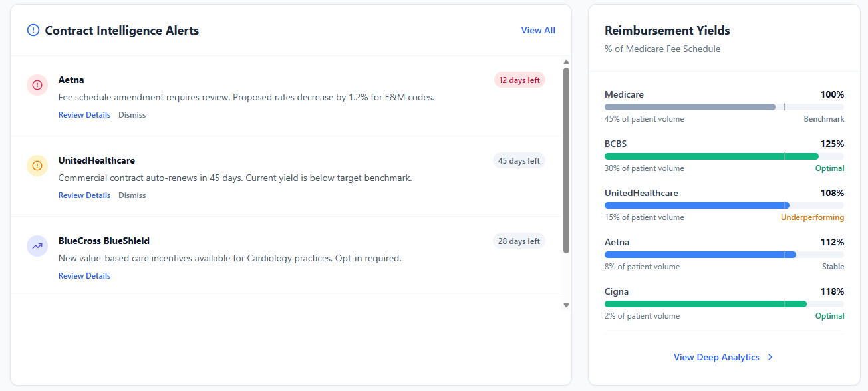The width and height of the screenshot is (868, 391).
Task: Click '2% of patient volume' text
Action: [642, 317]
